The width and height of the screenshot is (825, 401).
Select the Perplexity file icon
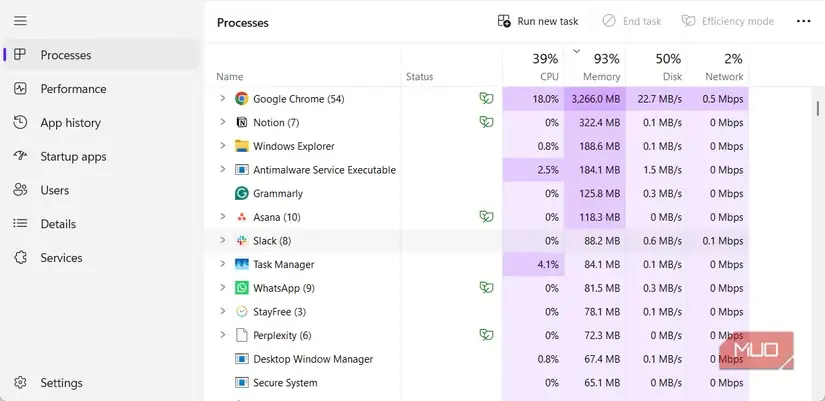[x=242, y=335]
